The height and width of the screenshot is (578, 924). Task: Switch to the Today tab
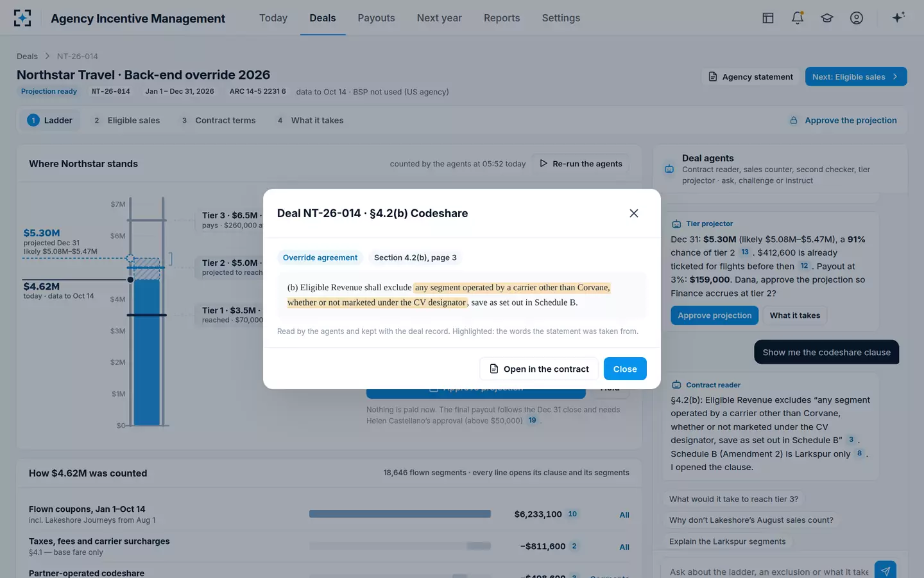[273, 18]
